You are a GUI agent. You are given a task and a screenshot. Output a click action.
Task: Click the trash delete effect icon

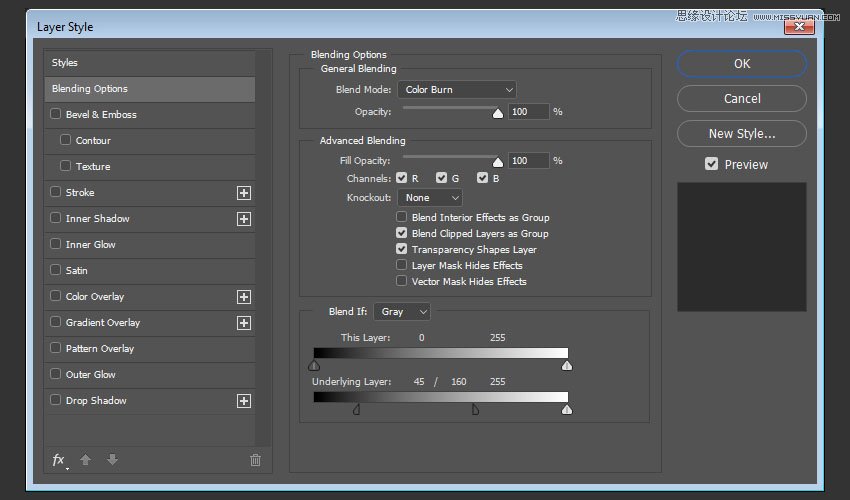tap(255, 460)
